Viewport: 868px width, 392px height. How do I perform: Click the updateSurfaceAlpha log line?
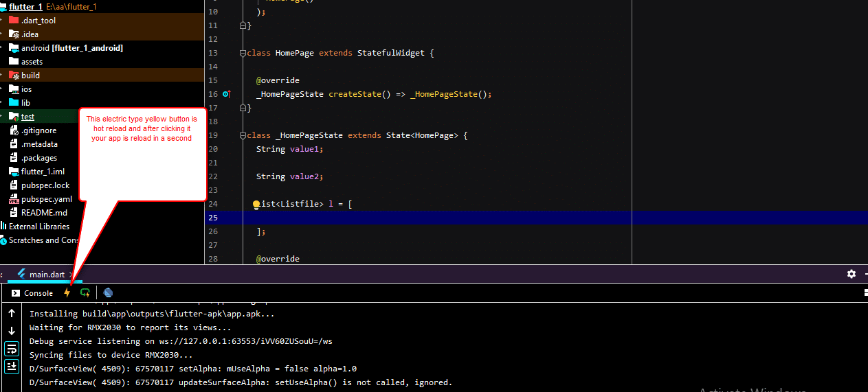(x=241, y=382)
